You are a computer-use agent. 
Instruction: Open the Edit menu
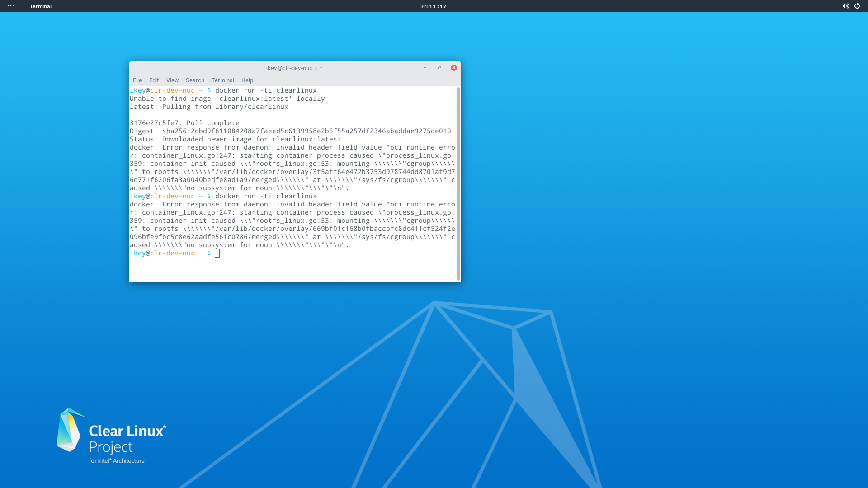pyautogui.click(x=154, y=80)
